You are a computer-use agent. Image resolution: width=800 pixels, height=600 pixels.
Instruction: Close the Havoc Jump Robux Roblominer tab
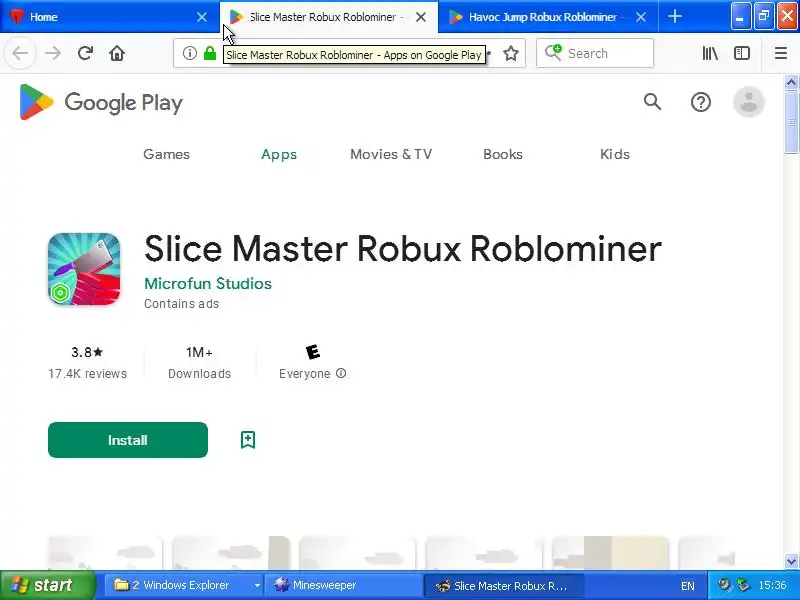[641, 17]
